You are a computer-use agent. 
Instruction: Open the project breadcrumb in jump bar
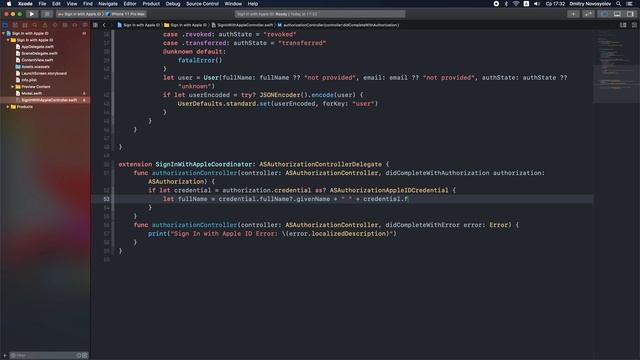(139, 25)
